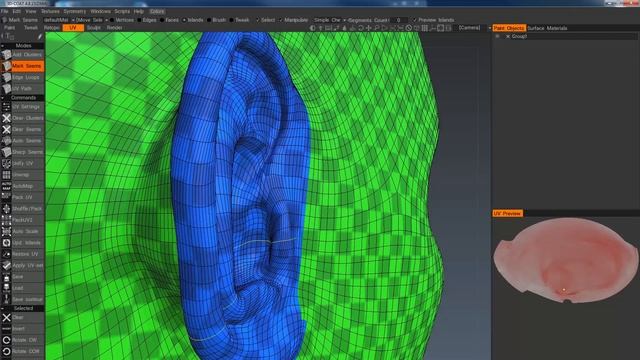This screenshot has width=640, height=360.
Task: Choose the Edge Loops mode
Action: pyautogui.click(x=22, y=77)
